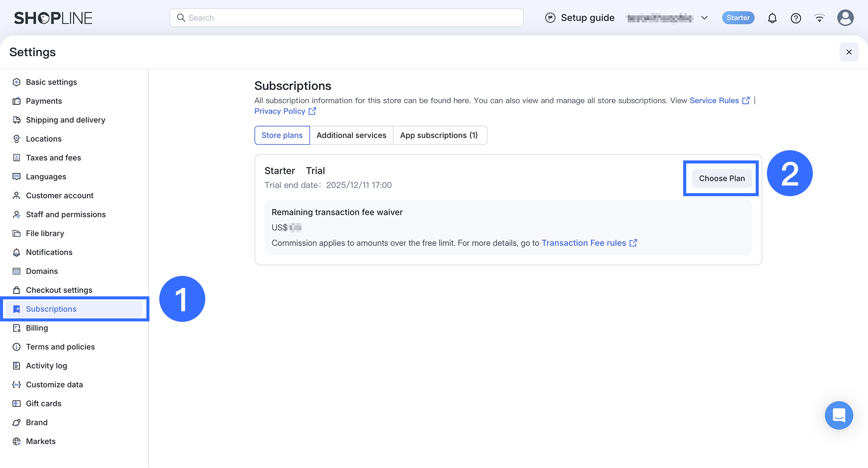Click the Wi-Fi signal icon in header

point(819,18)
